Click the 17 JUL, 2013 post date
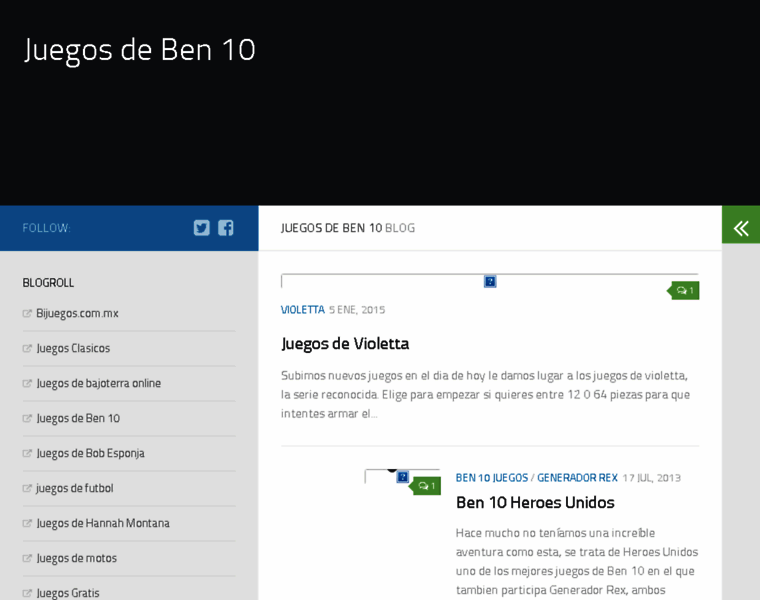The width and height of the screenshot is (760, 600). point(651,478)
